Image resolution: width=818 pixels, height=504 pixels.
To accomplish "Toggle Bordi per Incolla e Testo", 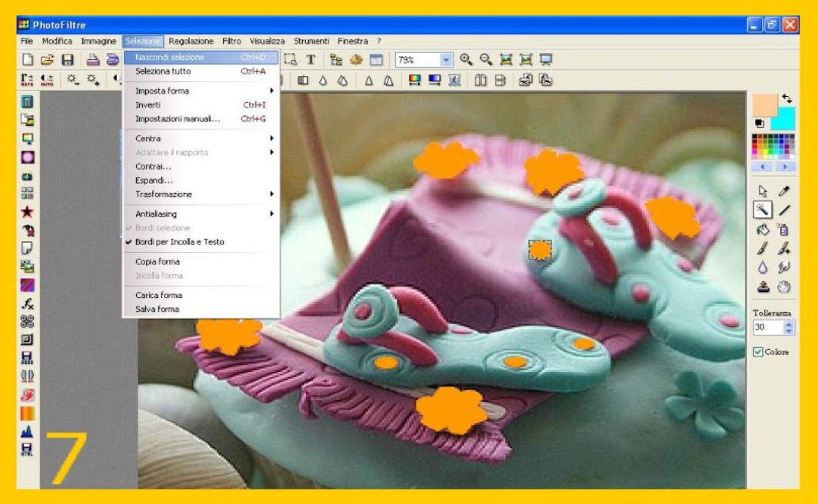I will coord(179,242).
